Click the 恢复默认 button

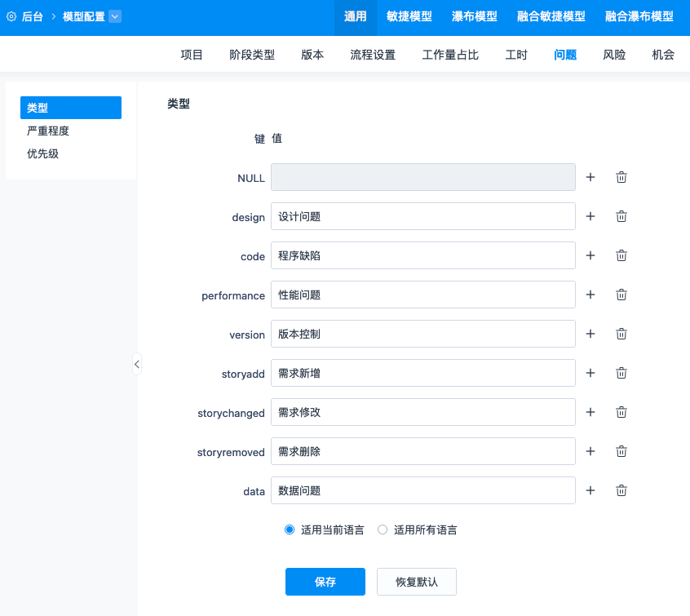417,582
